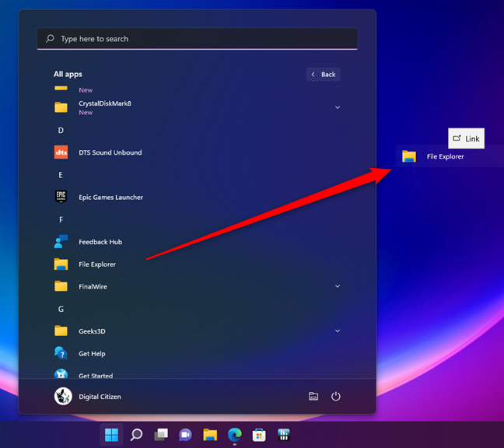This screenshot has width=504, height=448.
Task: Click the FinalWire folder icon
Action: (61, 286)
